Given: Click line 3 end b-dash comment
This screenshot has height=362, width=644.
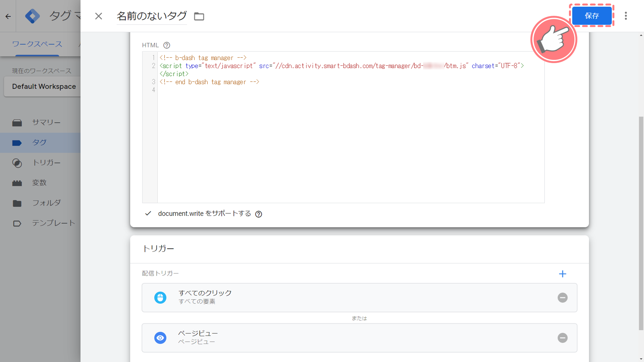Looking at the screenshot, I should pyautogui.click(x=210, y=82).
